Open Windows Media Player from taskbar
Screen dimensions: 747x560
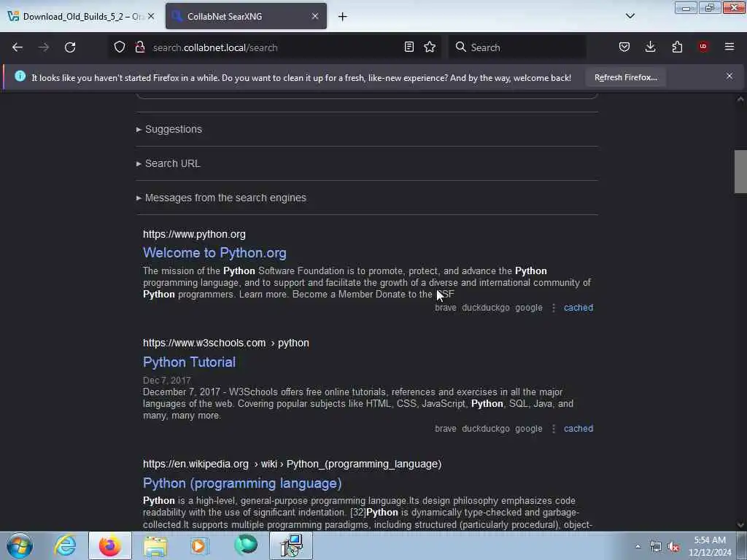200,545
